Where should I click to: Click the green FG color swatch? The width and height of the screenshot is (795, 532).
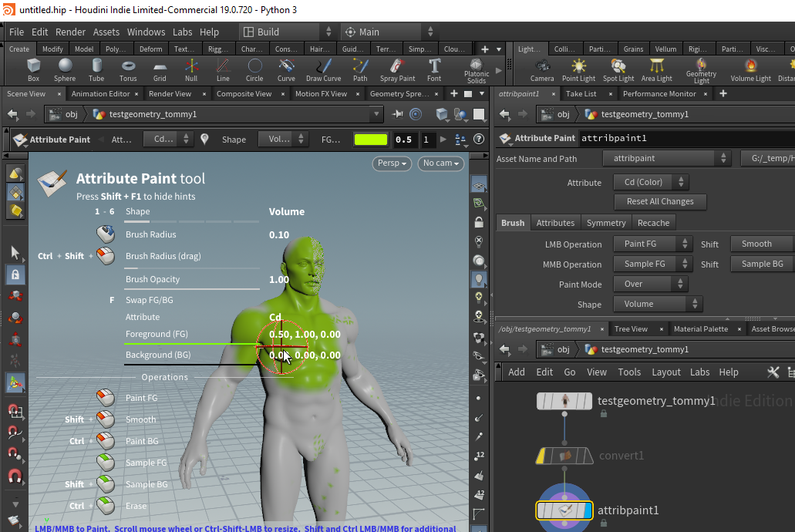[371, 140]
